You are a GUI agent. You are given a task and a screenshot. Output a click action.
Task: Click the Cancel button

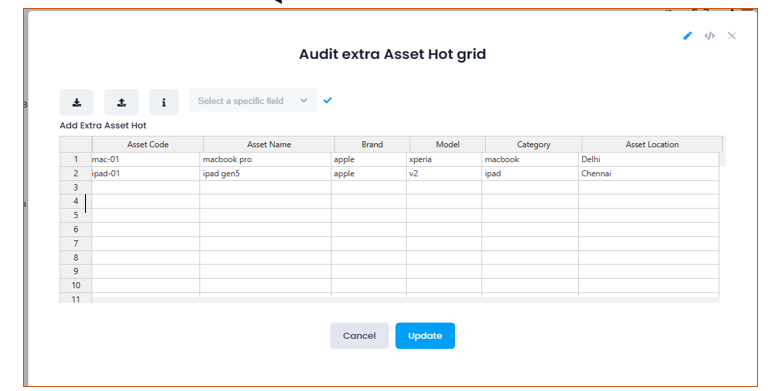tap(359, 335)
